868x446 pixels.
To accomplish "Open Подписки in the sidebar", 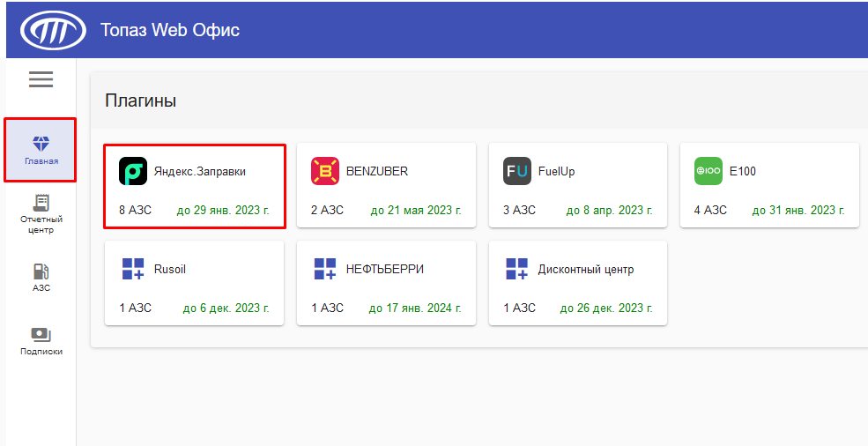I will pos(41,341).
